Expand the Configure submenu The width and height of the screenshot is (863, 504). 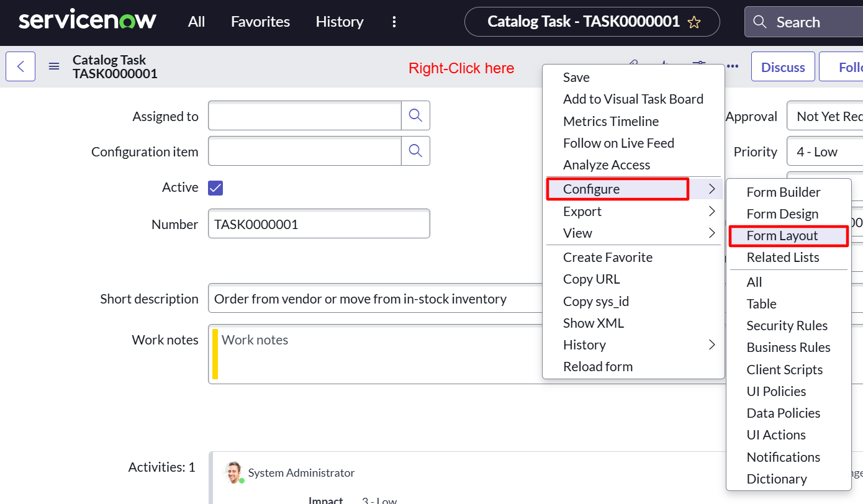633,189
